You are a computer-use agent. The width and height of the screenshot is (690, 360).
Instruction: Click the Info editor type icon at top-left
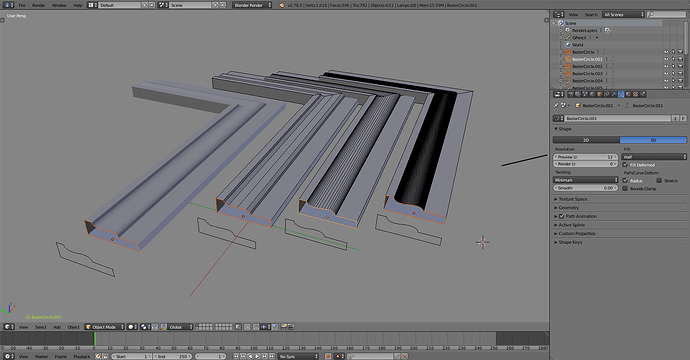tap(9, 5)
